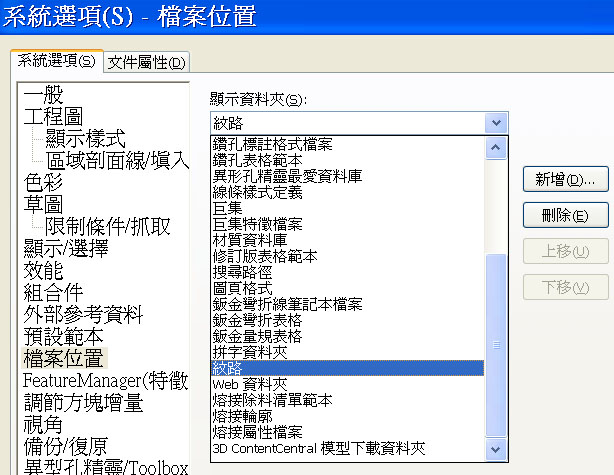614x475 pixels.
Task: Select 調節方塊增量 tree item
Action: (83, 402)
